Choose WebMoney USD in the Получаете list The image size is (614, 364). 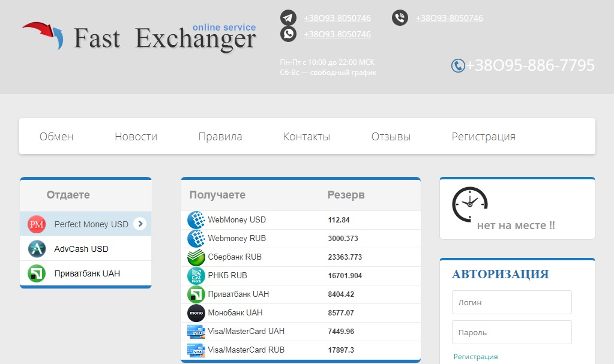point(236,220)
